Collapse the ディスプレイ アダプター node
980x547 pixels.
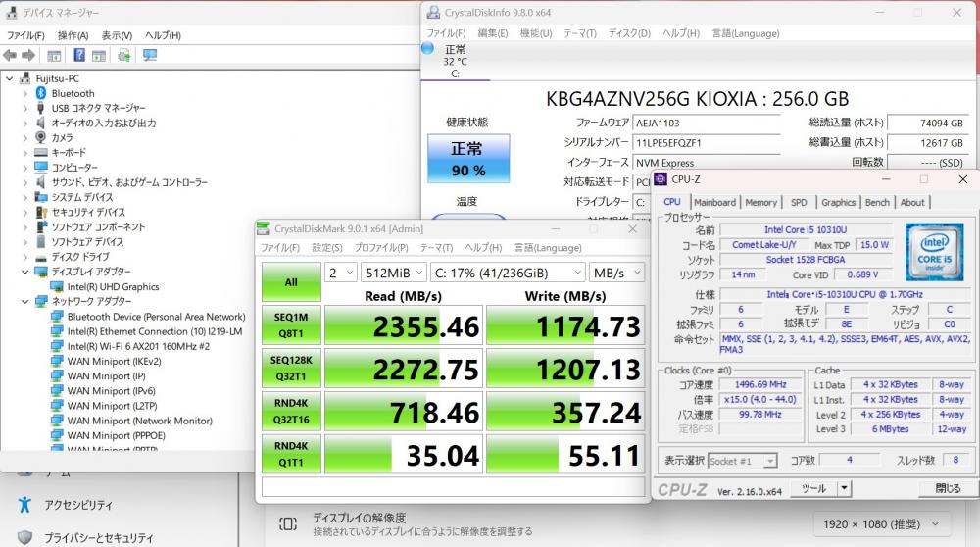tap(25, 272)
